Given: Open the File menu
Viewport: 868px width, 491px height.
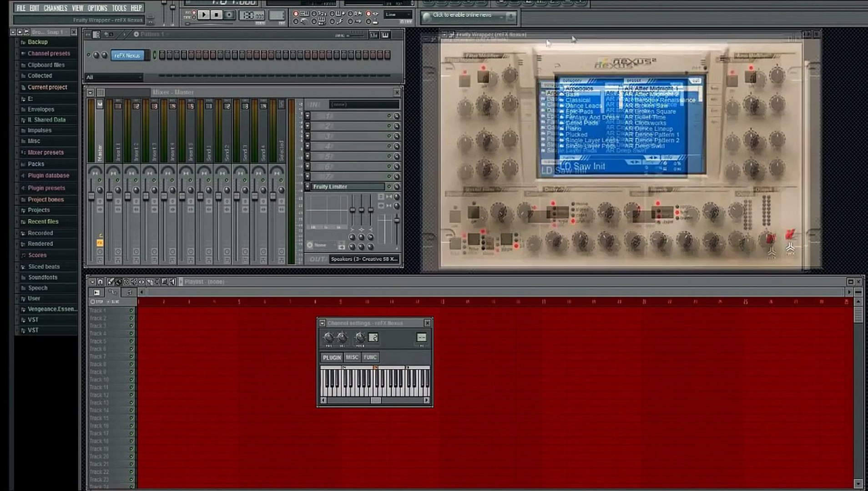Looking at the screenshot, I should click(x=21, y=8).
